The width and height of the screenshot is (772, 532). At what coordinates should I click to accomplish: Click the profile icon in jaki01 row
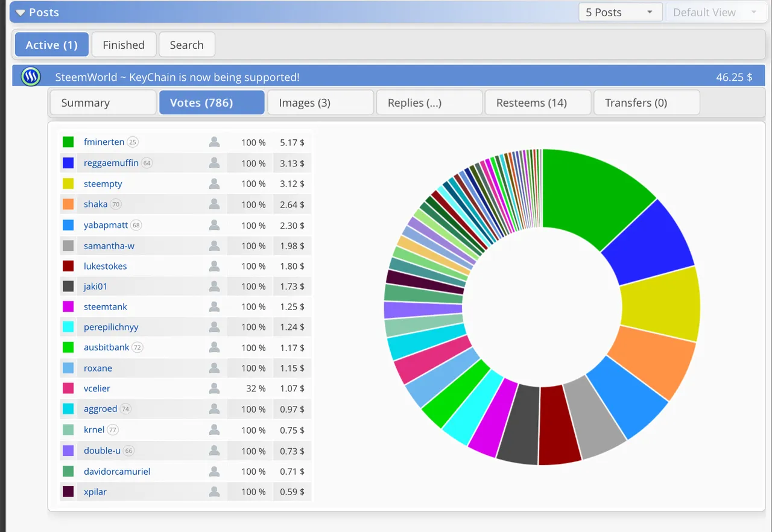pos(214,286)
